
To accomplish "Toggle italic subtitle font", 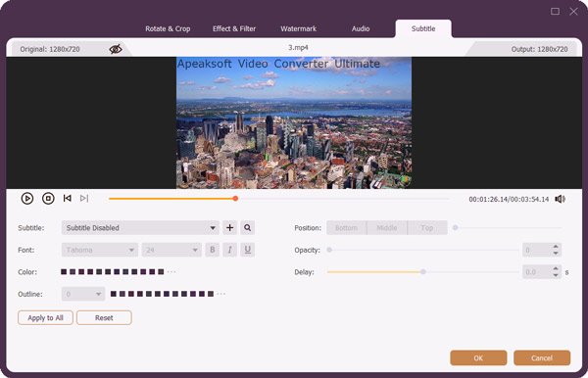I will click(230, 250).
